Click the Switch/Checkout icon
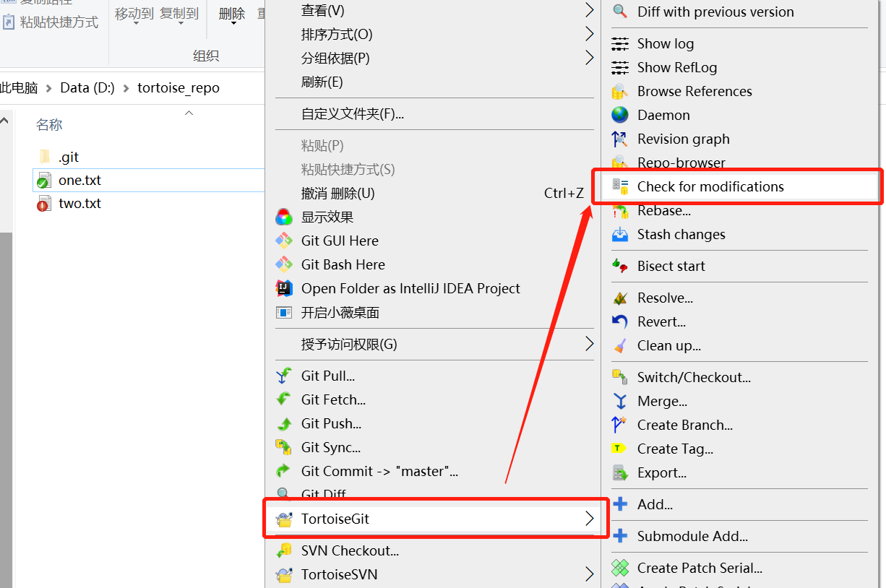This screenshot has height=588, width=886. [x=620, y=378]
